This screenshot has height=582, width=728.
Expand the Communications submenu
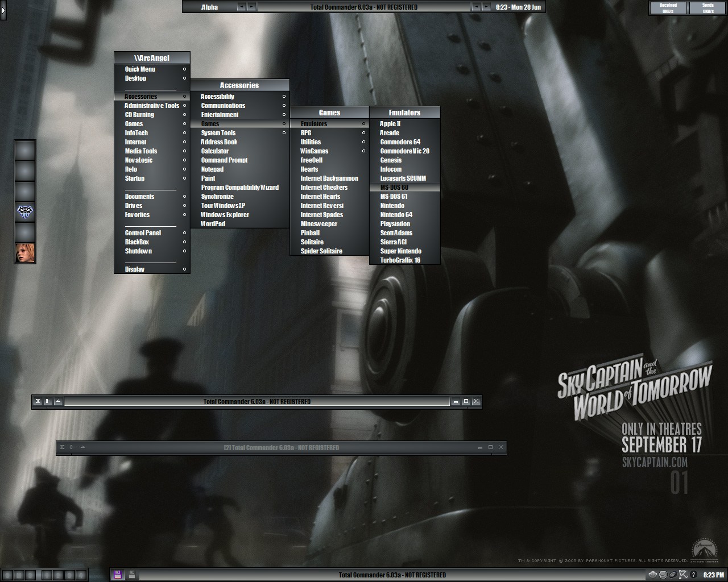(239, 106)
